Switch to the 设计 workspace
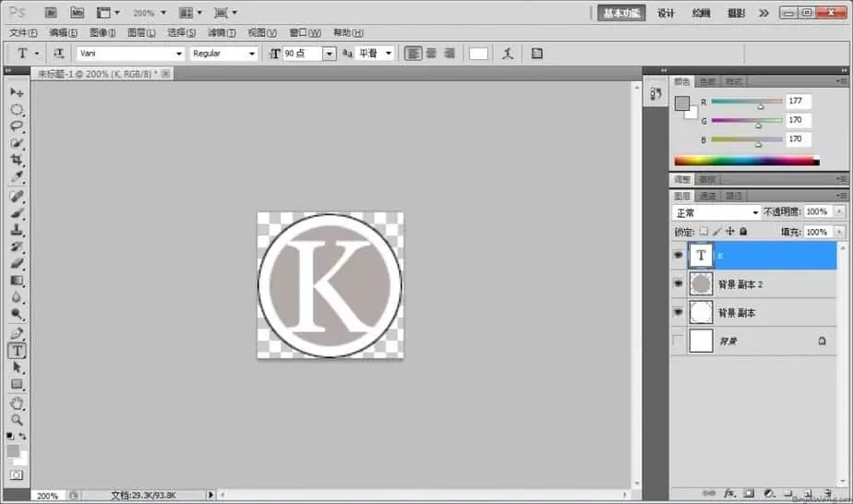The height and width of the screenshot is (504, 853). (x=666, y=13)
